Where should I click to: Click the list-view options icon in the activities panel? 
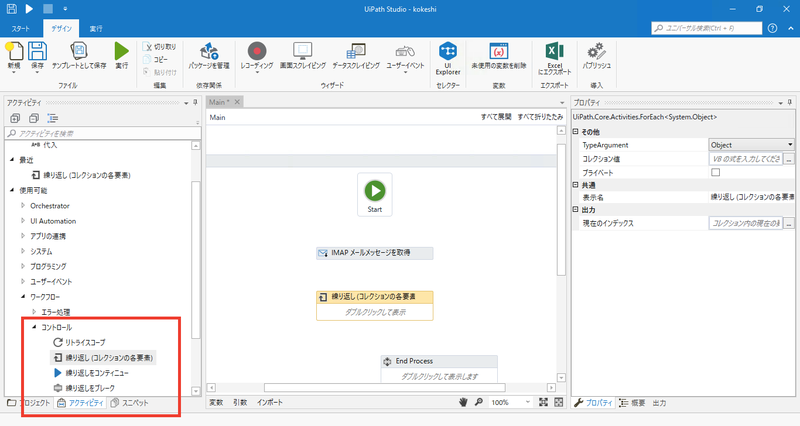pyautogui.click(x=53, y=118)
